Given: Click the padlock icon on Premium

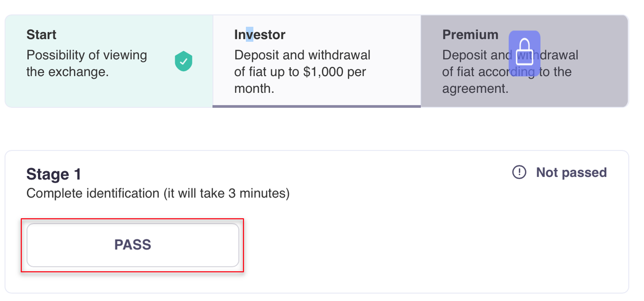Looking at the screenshot, I should tap(524, 52).
